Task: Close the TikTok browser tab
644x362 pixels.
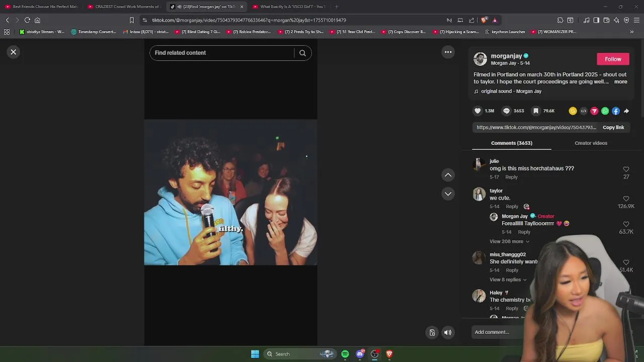Action: tap(242, 7)
